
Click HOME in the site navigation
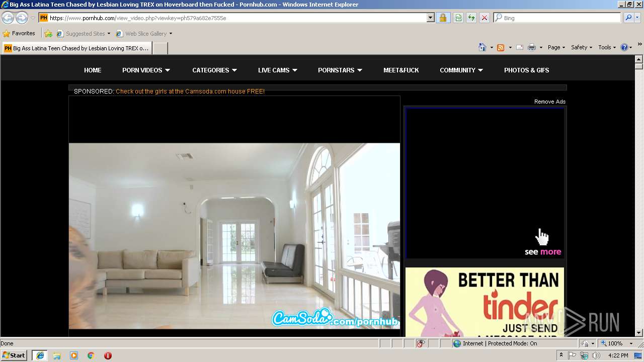tap(93, 70)
